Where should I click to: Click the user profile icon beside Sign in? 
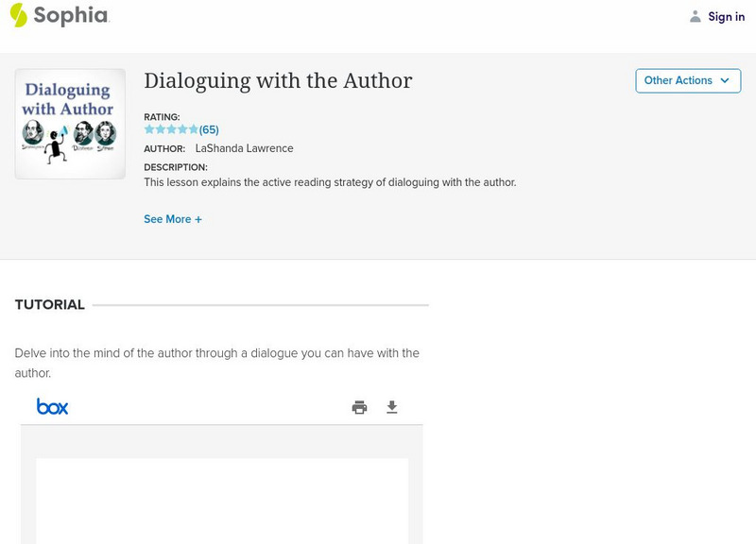tap(696, 16)
